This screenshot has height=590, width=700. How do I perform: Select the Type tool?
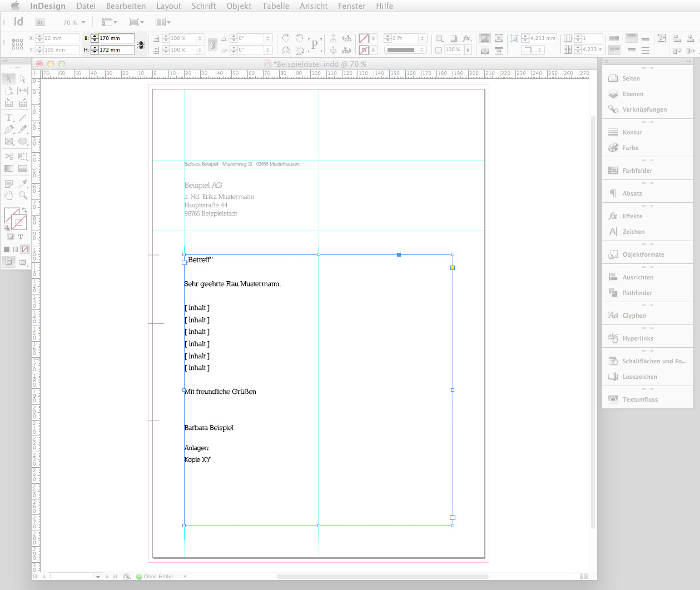point(8,117)
